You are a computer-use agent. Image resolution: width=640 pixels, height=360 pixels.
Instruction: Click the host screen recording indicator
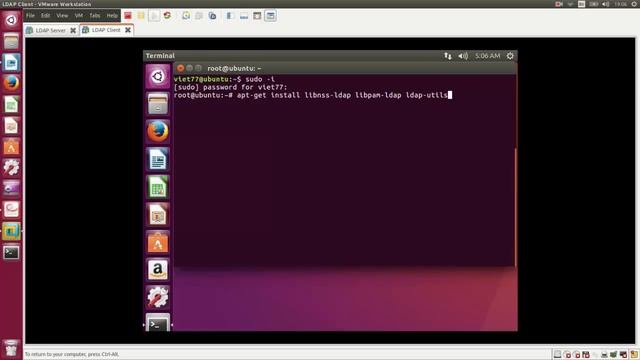(559, 4)
